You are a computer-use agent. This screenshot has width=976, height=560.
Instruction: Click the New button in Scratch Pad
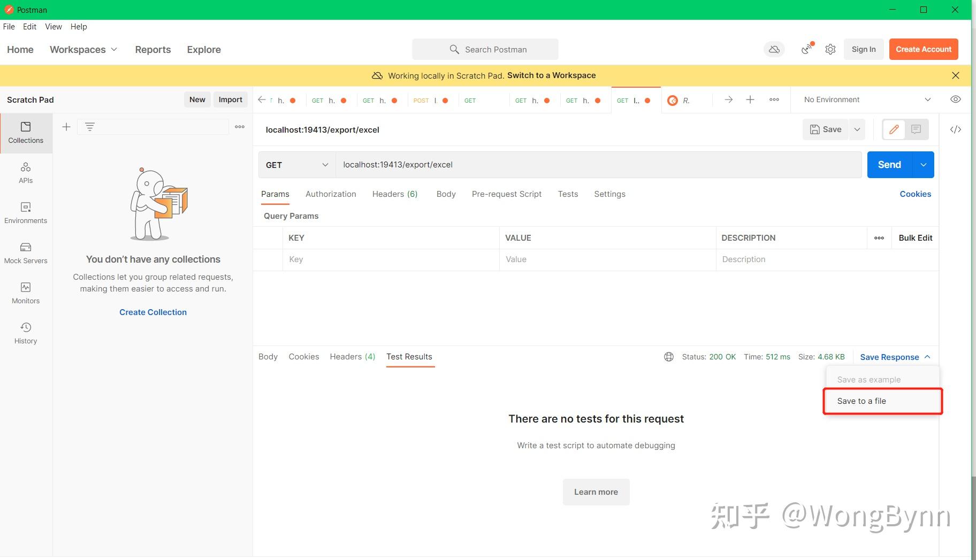coord(197,99)
